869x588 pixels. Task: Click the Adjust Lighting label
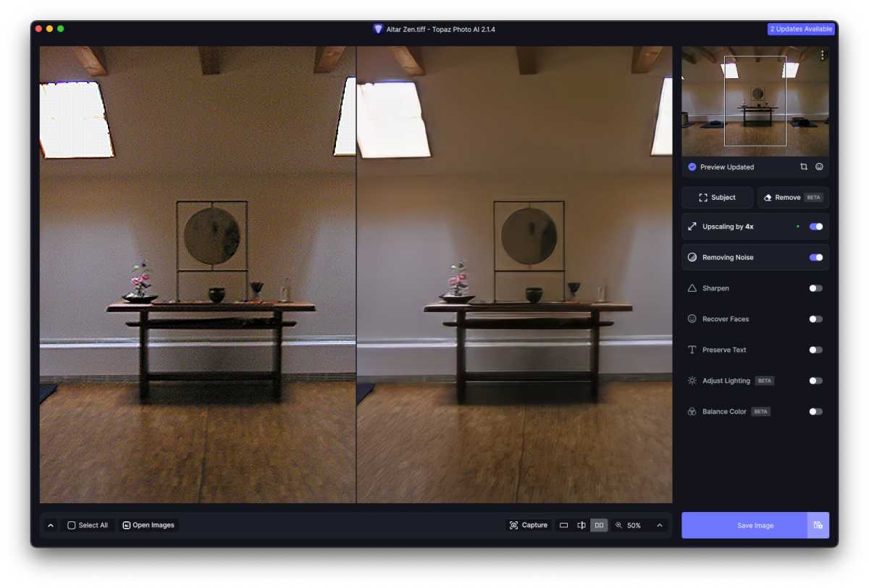pos(726,380)
